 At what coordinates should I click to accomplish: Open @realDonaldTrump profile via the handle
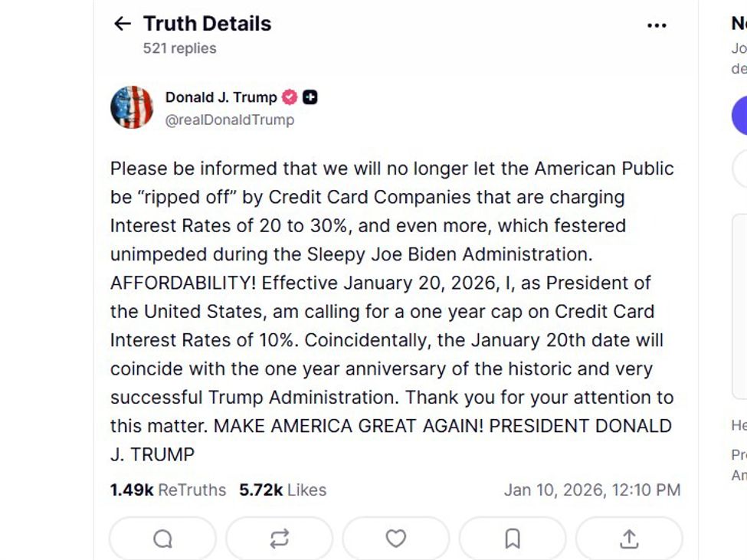(x=230, y=120)
